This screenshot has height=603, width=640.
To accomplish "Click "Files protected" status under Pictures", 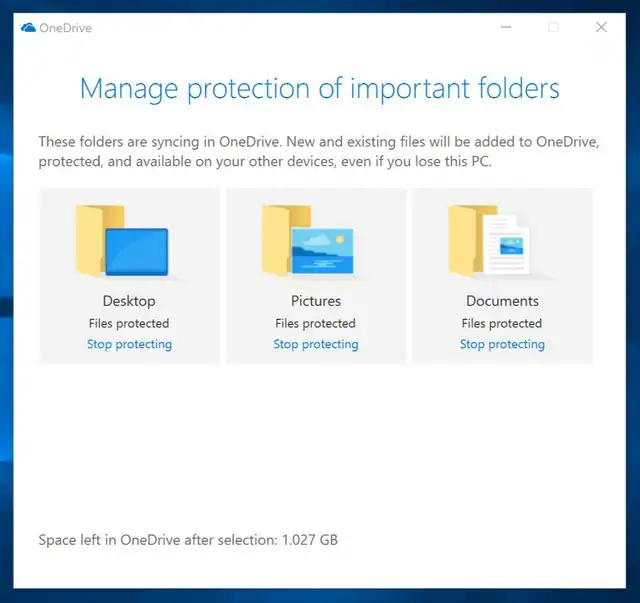I will (x=315, y=323).
